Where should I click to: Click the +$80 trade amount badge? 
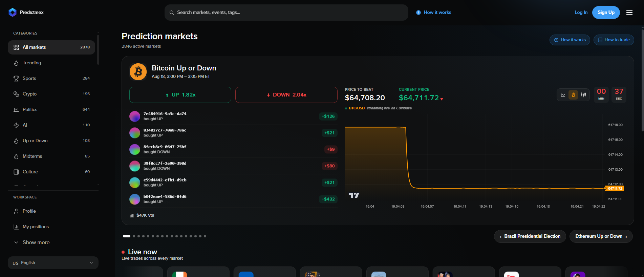329,166
